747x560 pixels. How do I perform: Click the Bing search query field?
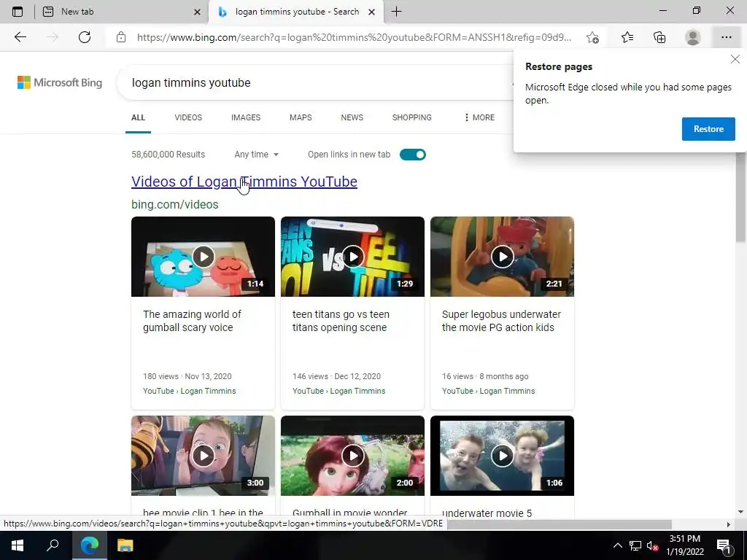[x=314, y=83]
